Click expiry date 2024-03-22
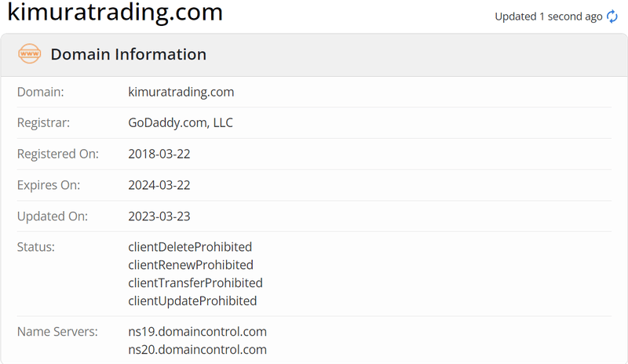Viewport: 628px width, 364px height. coord(159,185)
